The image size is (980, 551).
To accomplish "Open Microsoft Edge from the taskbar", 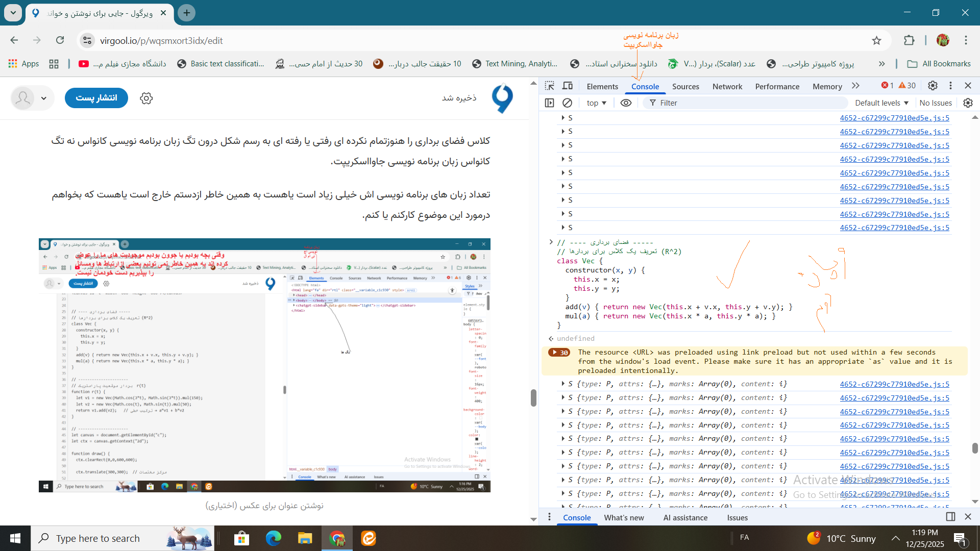I will (273, 538).
